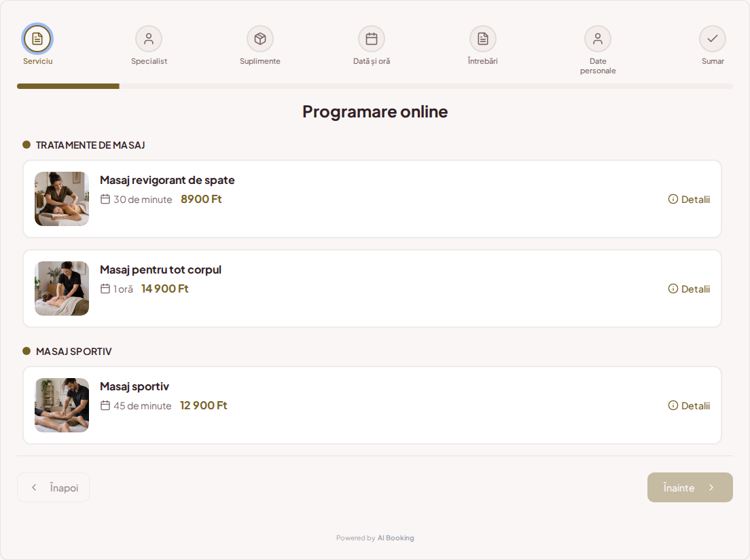
Task: Click the 1 oră duration text
Action: coord(124,289)
